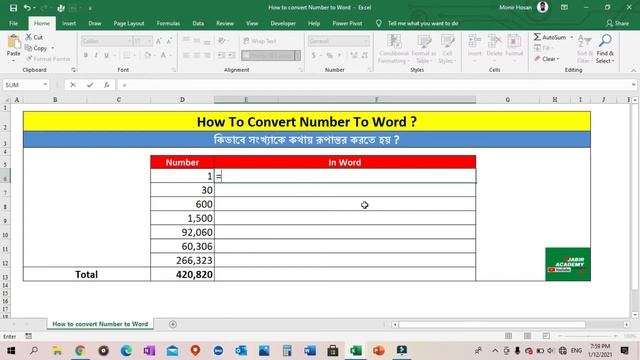The image size is (640, 360).
Task: Click the font color A icon
Action: click(x=163, y=55)
